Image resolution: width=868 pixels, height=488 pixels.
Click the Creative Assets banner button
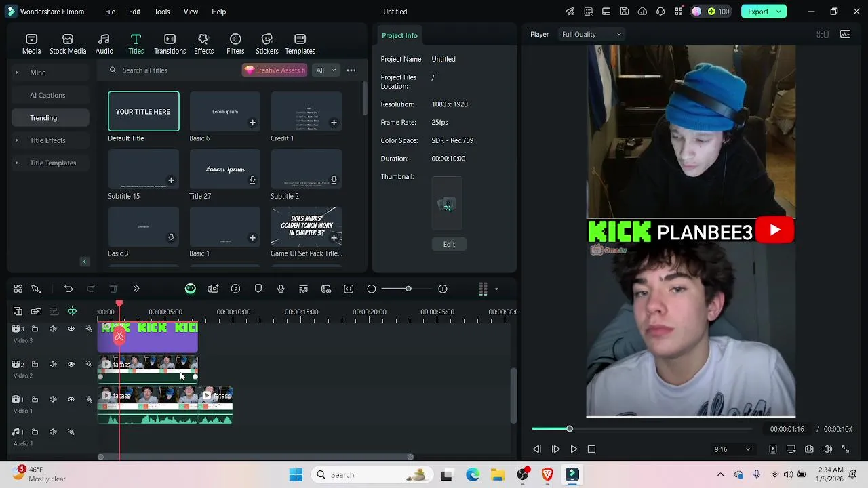point(275,70)
